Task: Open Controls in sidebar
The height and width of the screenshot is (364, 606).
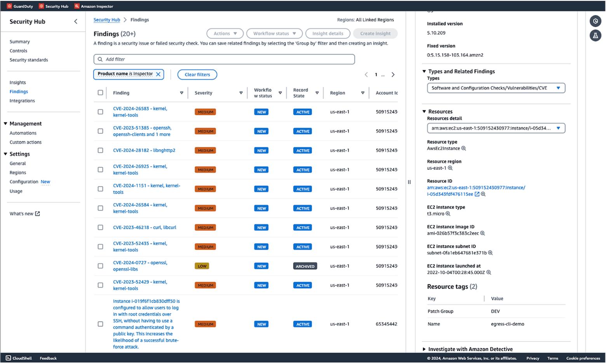Action: [x=18, y=51]
